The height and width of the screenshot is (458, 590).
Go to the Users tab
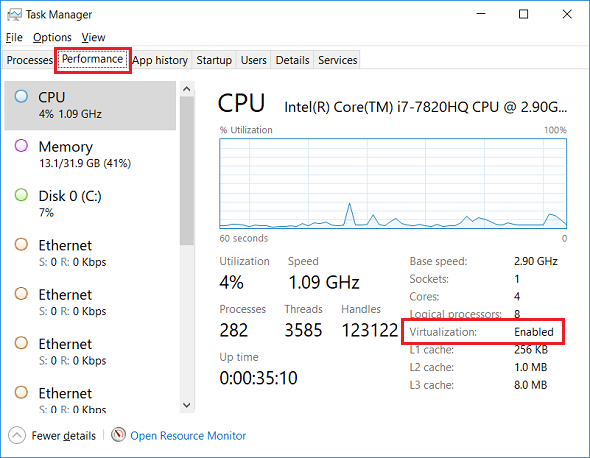tap(254, 60)
